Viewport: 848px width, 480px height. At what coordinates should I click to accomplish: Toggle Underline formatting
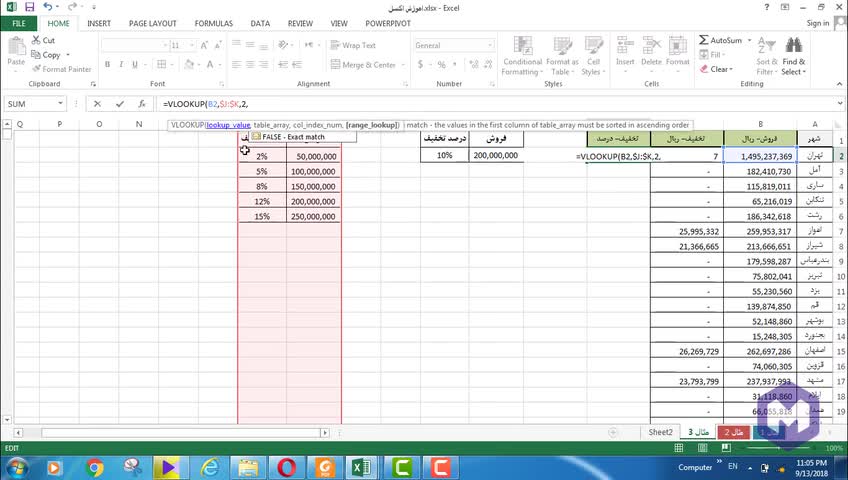(x=135, y=64)
